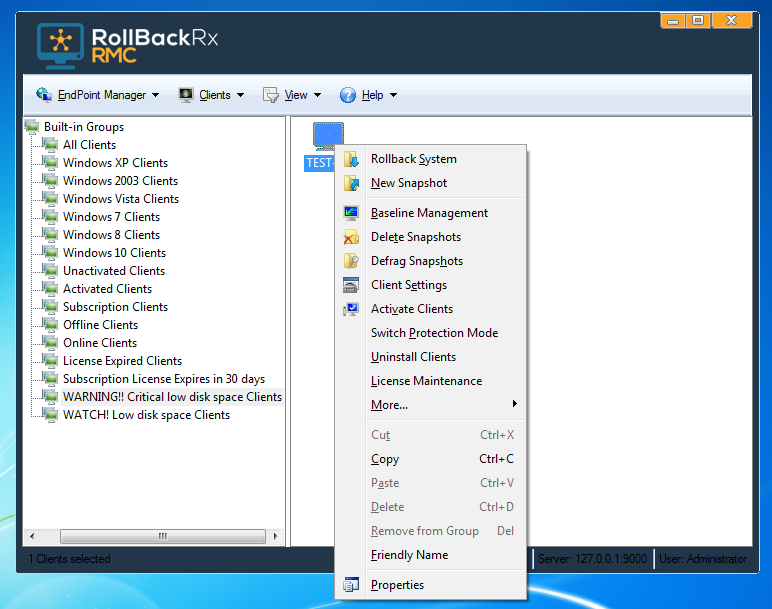This screenshot has height=609, width=772.
Task: Click the Delete Snapshots red-X icon
Action: point(351,237)
